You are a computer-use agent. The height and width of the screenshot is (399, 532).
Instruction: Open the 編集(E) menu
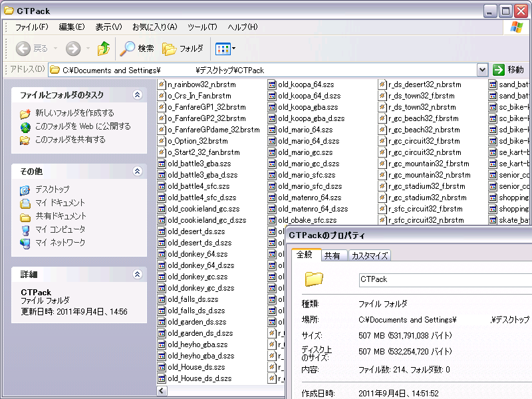[x=72, y=27]
